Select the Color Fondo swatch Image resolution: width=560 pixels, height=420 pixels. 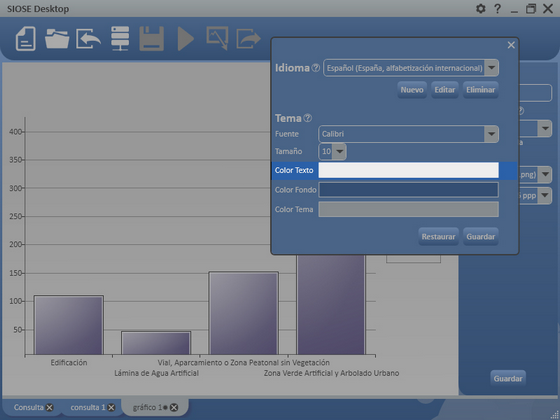coord(409,190)
